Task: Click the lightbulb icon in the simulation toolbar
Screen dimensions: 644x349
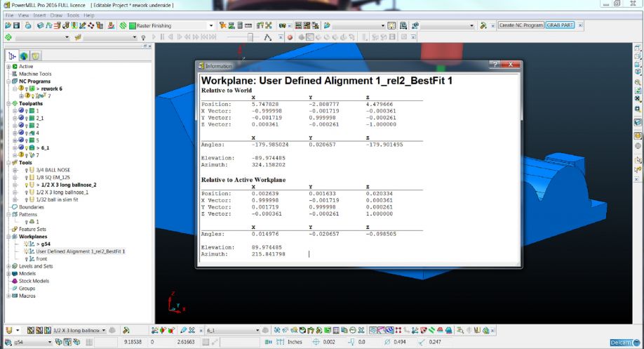Action: (143, 37)
